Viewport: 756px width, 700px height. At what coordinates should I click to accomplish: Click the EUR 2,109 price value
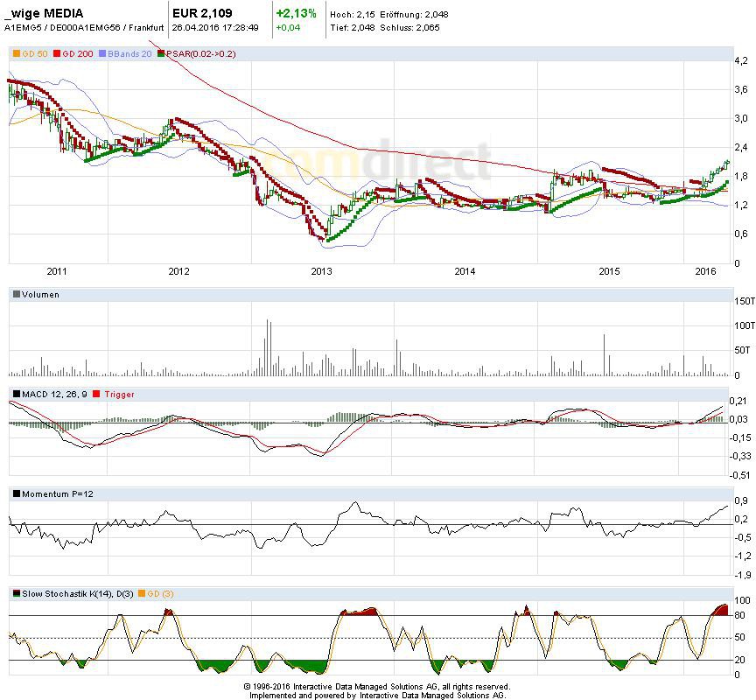pyautogui.click(x=202, y=14)
